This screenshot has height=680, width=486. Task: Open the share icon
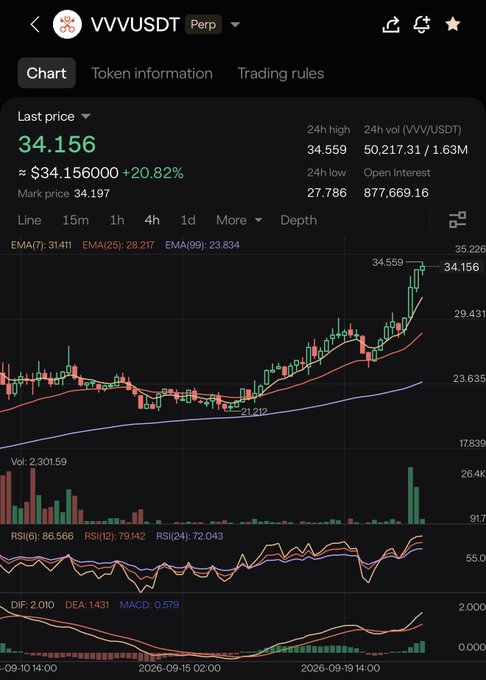pyautogui.click(x=391, y=24)
